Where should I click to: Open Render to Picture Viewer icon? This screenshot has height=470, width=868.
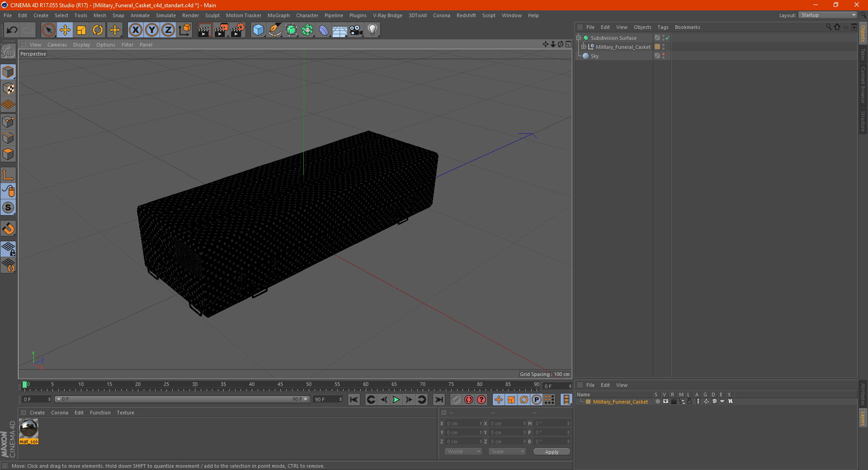tap(221, 30)
